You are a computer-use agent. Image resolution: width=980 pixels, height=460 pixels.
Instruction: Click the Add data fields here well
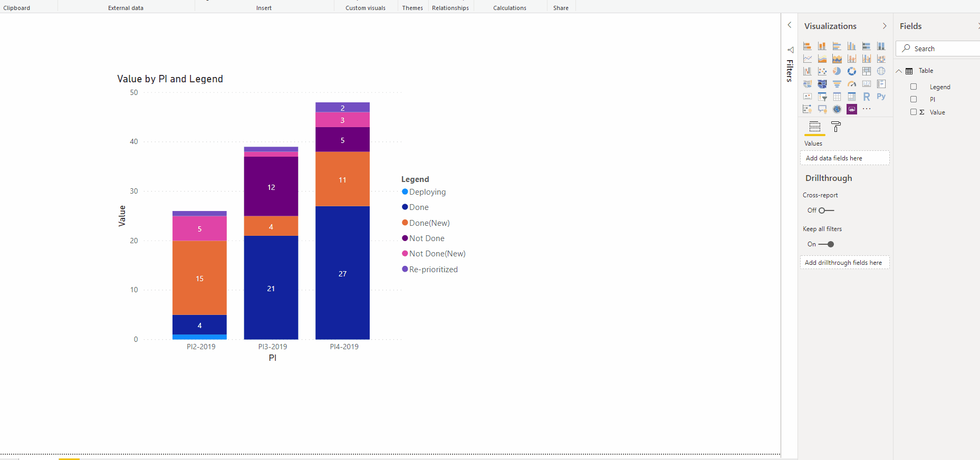[x=845, y=158]
